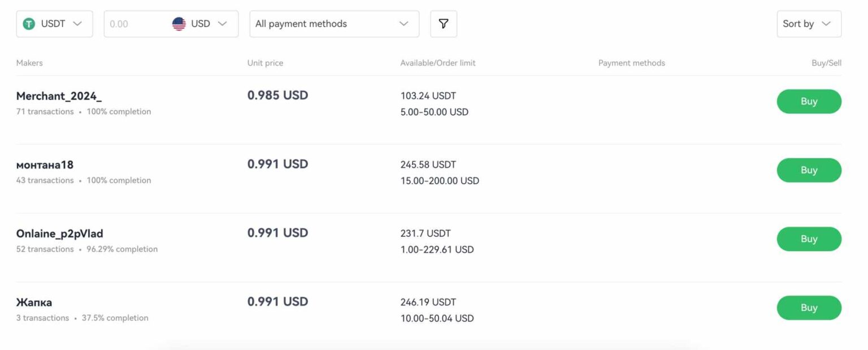Click the payment methods dropdown arrow
This screenshot has height=350, width=868.
(402, 24)
